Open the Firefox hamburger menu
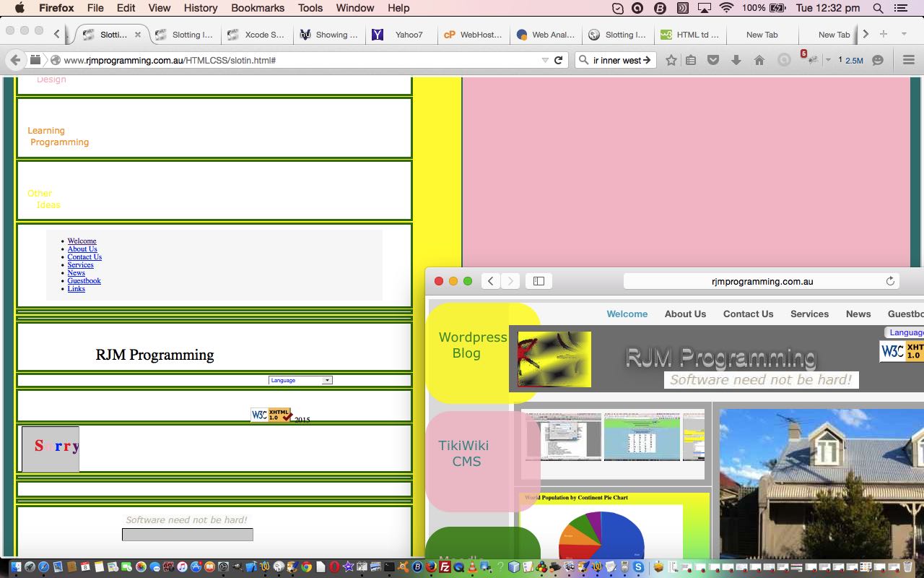Screen dimensions: 924x578 point(909,61)
